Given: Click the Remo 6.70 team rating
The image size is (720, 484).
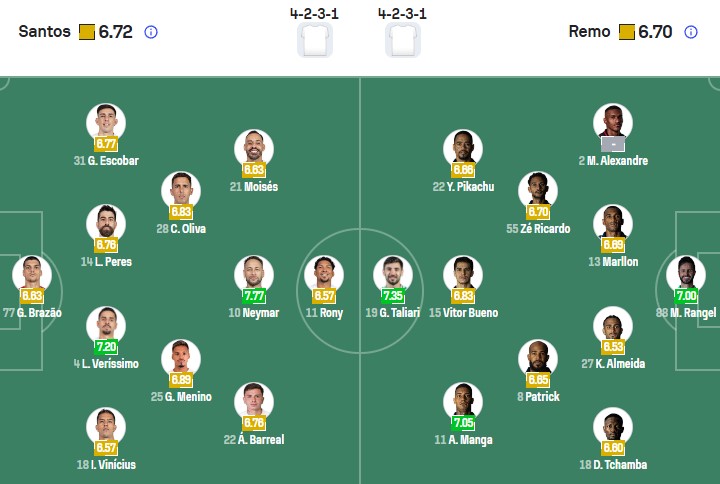Looking at the screenshot, I should coord(654,32).
